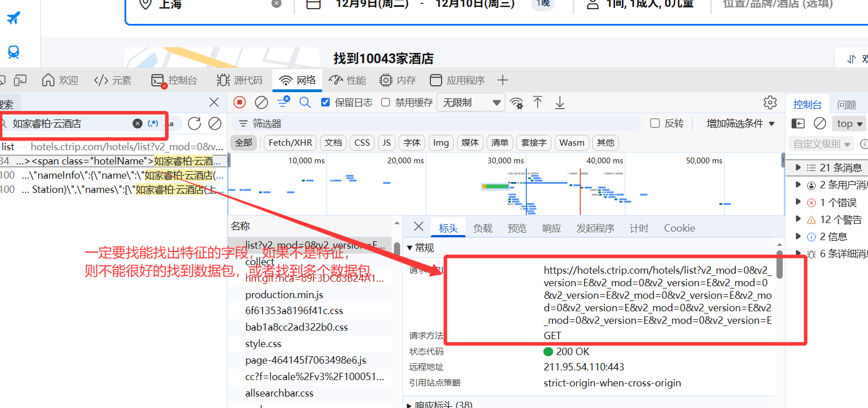This screenshot has height=408, width=868.
Task: Switch to the 负载 tab
Action: point(483,228)
